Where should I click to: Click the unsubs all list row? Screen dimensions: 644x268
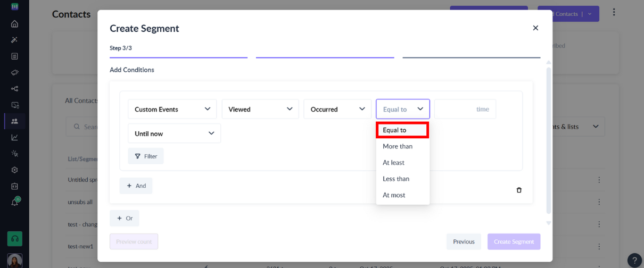tap(80, 202)
